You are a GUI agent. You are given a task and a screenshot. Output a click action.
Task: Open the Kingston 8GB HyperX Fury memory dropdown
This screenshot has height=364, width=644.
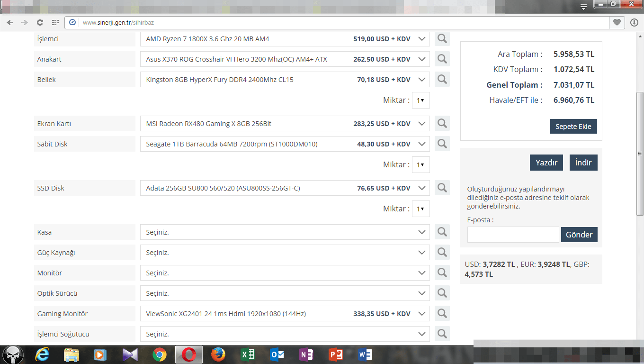point(285,80)
